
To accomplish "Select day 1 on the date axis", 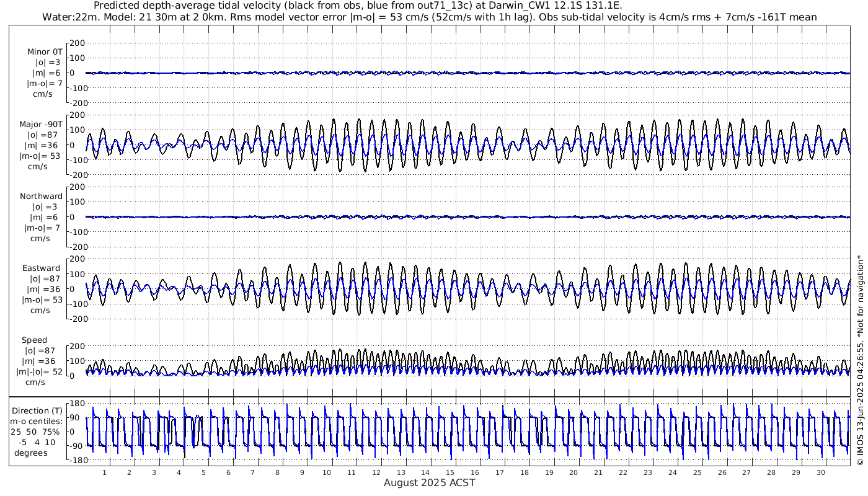I will click(x=104, y=472).
